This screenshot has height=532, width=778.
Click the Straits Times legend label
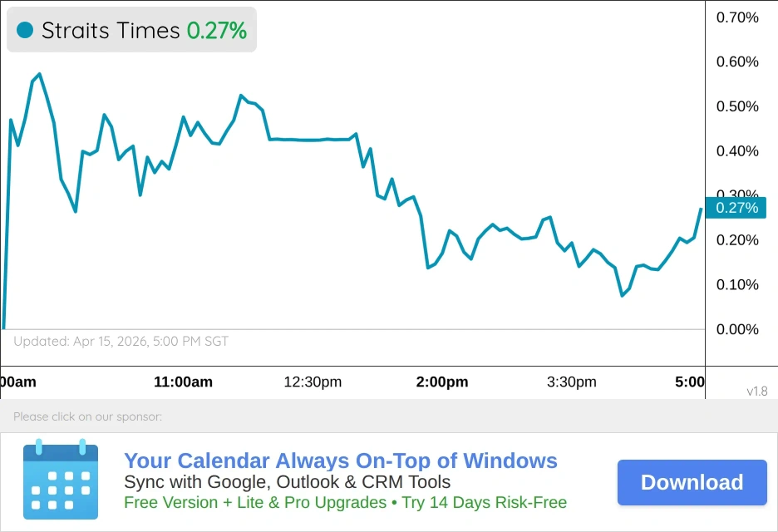click(111, 31)
